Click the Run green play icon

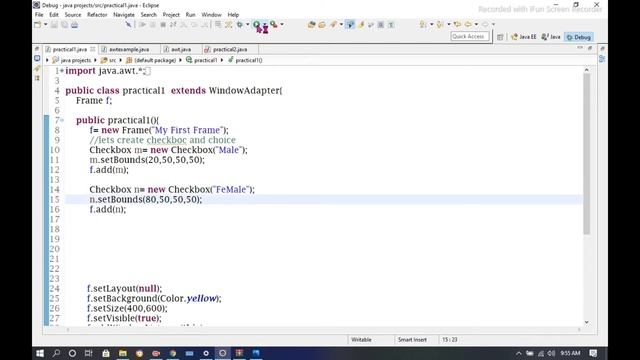[256, 24]
